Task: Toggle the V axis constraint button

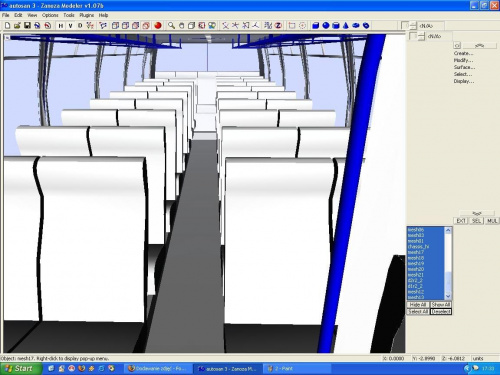Action: [x=70, y=26]
